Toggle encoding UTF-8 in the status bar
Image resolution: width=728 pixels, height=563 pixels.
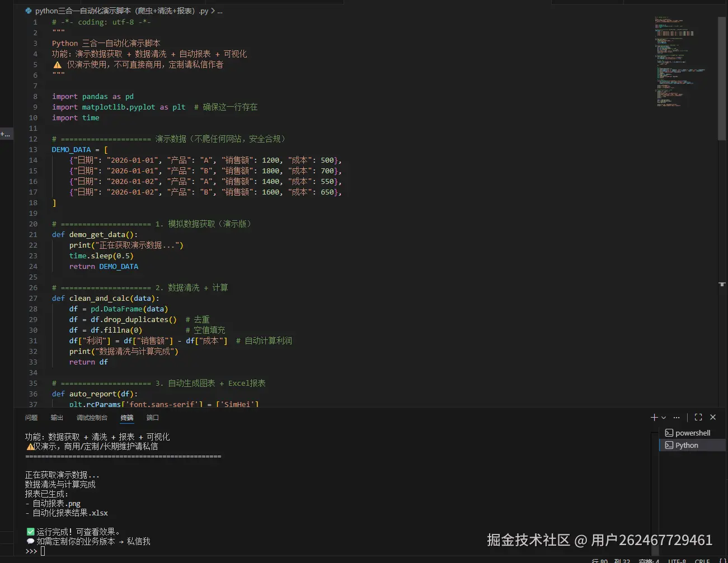point(677,561)
